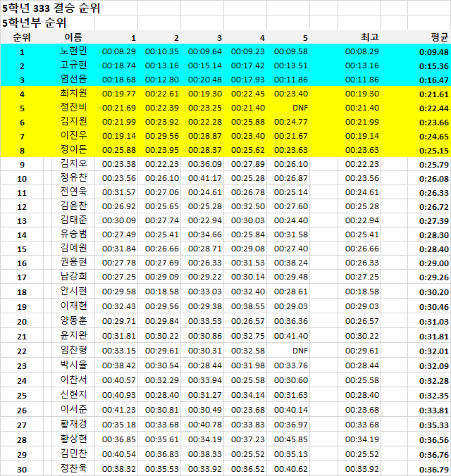Click name cell 이서준

[73, 409]
